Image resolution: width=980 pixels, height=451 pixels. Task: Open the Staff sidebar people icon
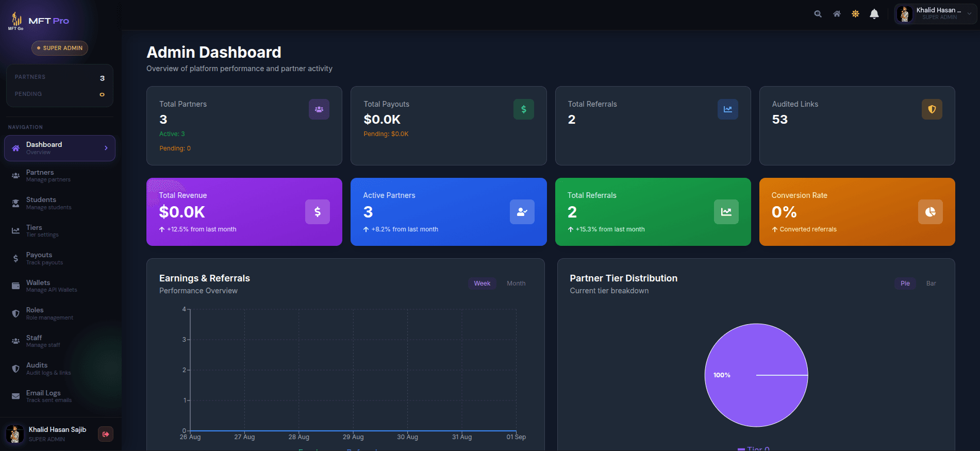click(15, 341)
